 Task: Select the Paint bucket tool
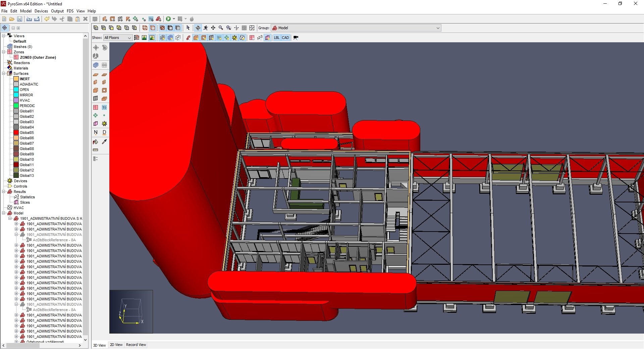pyautogui.click(x=96, y=142)
